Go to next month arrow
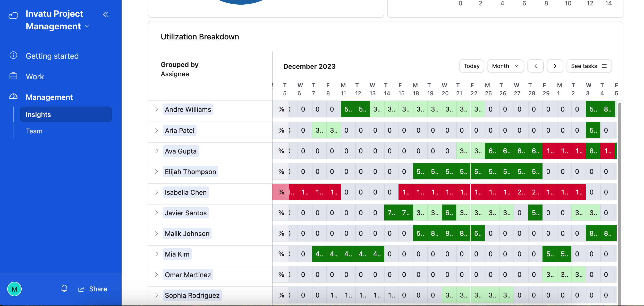Image resolution: width=644 pixels, height=306 pixels. point(555,66)
